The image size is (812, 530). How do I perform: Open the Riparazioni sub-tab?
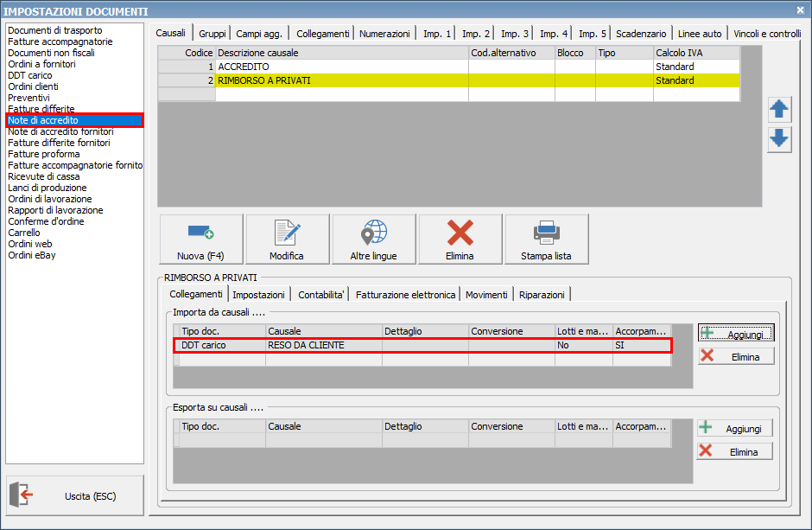542,295
